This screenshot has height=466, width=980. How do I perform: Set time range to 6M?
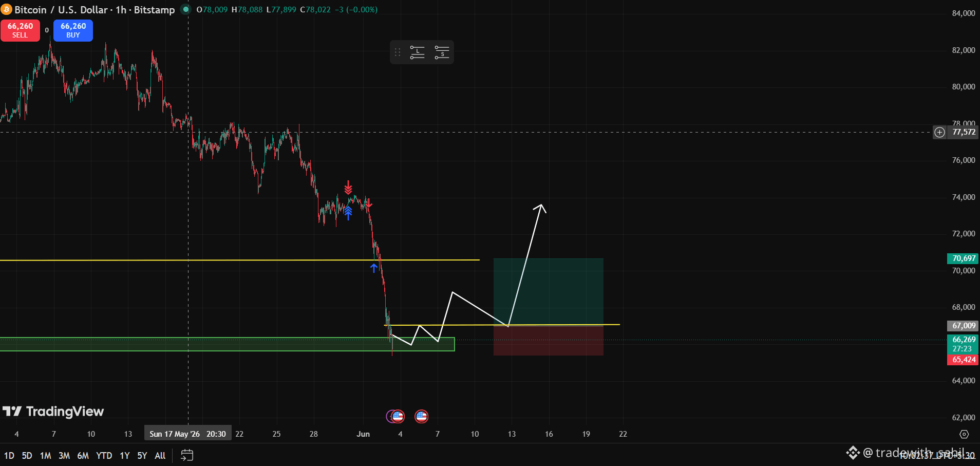click(x=83, y=456)
